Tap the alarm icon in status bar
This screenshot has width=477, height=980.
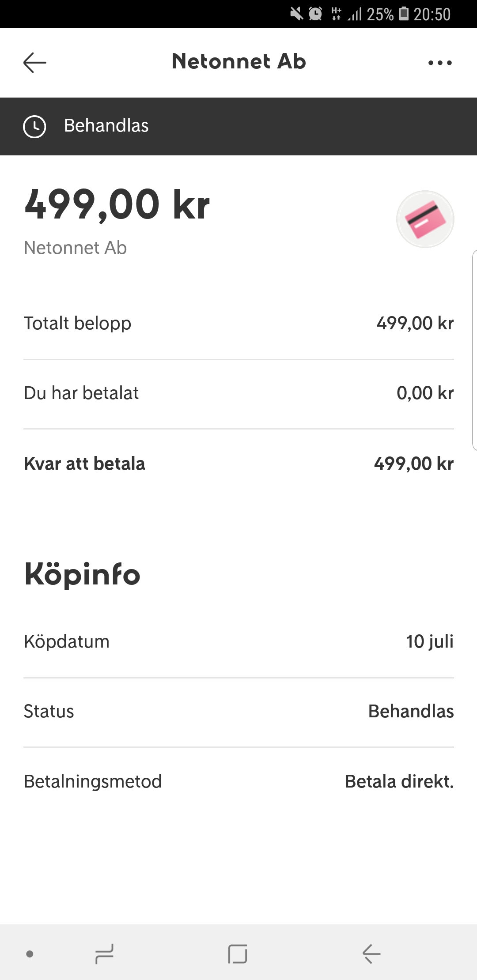pos(315,14)
